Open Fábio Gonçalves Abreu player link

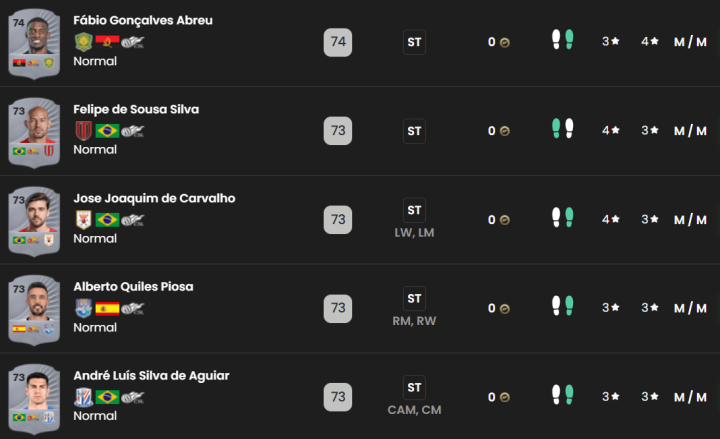143,20
